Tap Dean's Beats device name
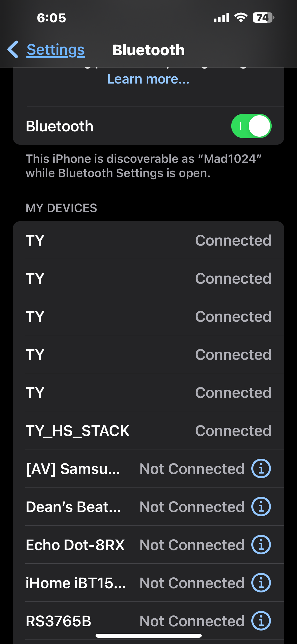The width and height of the screenshot is (297, 644). (73, 507)
